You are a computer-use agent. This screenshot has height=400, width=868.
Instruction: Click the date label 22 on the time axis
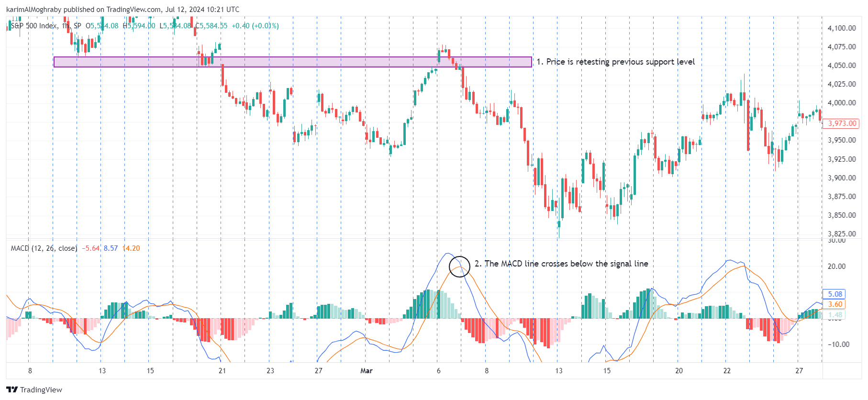coord(727,371)
